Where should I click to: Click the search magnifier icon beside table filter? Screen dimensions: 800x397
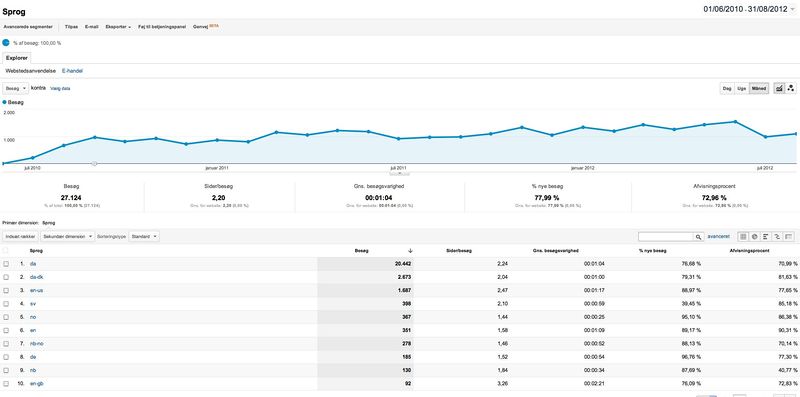698,237
